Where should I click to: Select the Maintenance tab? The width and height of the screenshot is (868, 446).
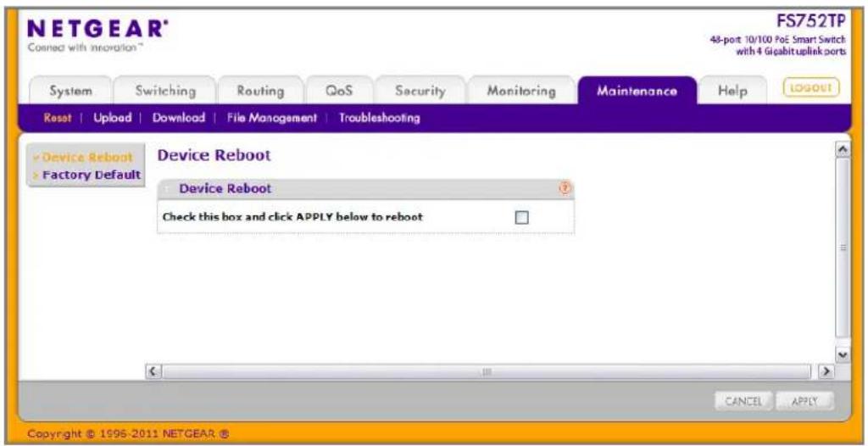tap(637, 91)
